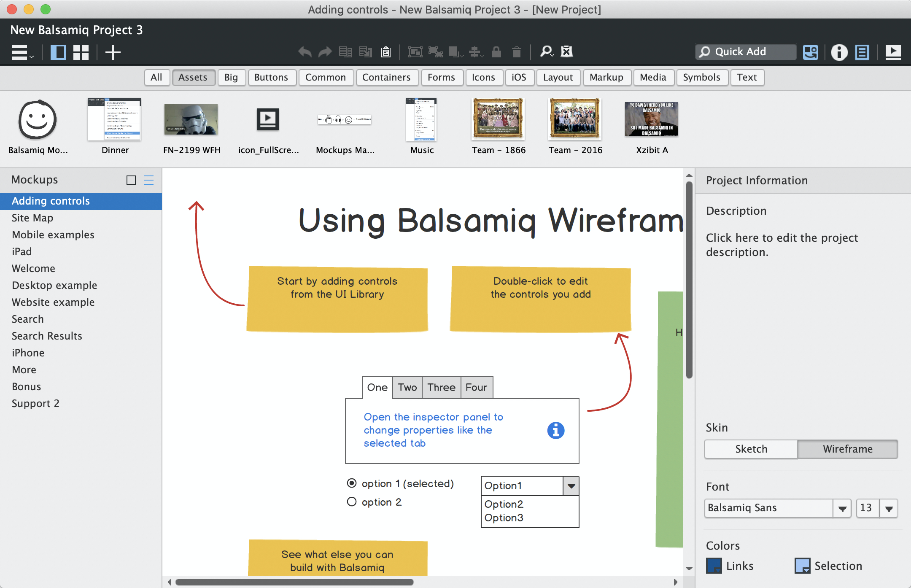Click the scroll down arrow on canvas
Viewport: 911px width, 588px height.
tap(689, 569)
